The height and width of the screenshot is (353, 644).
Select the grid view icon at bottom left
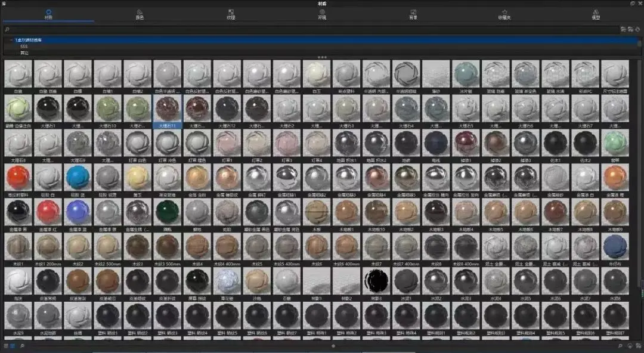(x=13, y=346)
